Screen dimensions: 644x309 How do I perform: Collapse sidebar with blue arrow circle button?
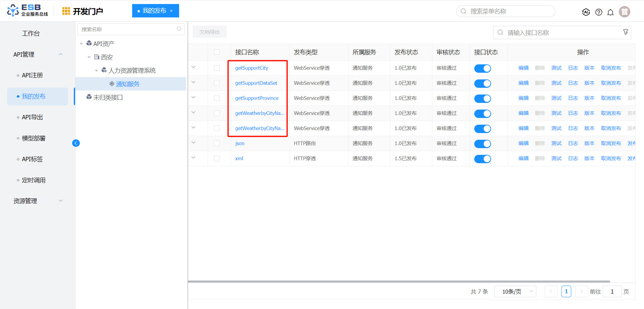coord(76,143)
